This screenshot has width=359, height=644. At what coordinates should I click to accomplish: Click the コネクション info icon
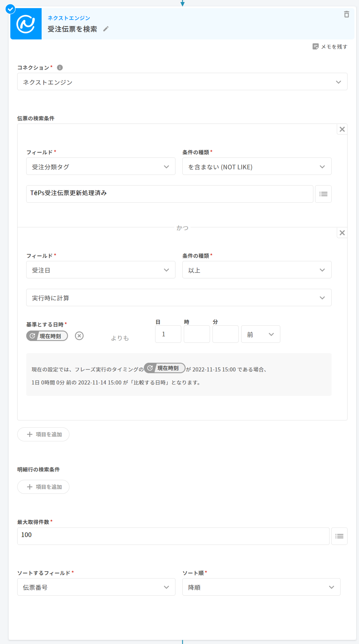(x=60, y=68)
